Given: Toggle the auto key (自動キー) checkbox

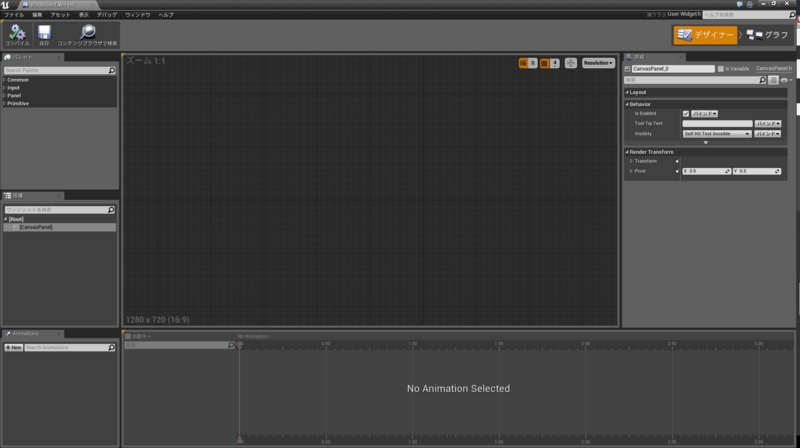Looking at the screenshot, I should pyautogui.click(x=128, y=336).
